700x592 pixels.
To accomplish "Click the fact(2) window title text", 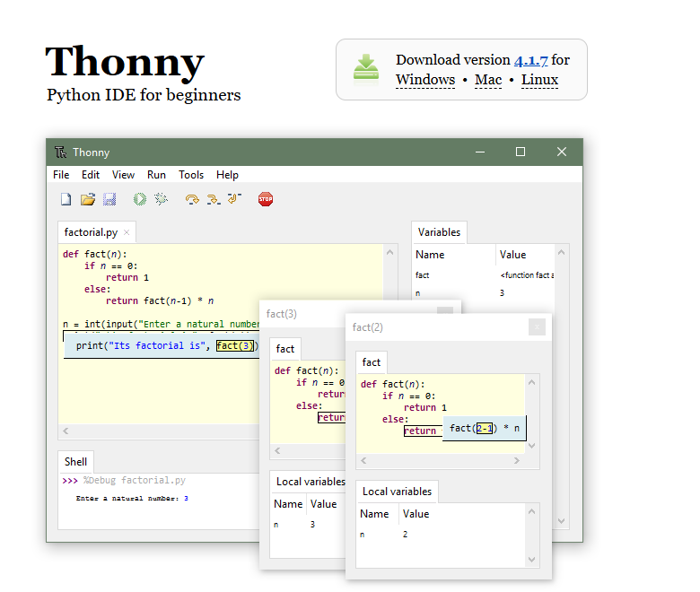I will [x=367, y=327].
